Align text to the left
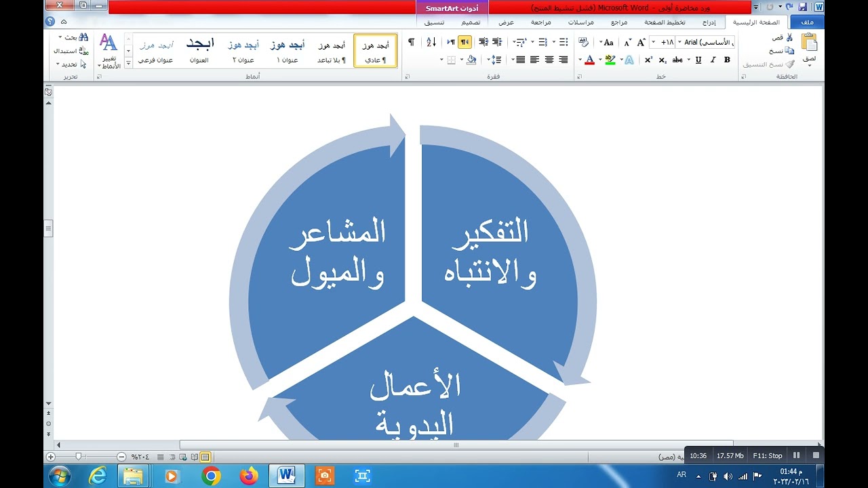This screenshot has width=868, height=488. pos(534,60)
